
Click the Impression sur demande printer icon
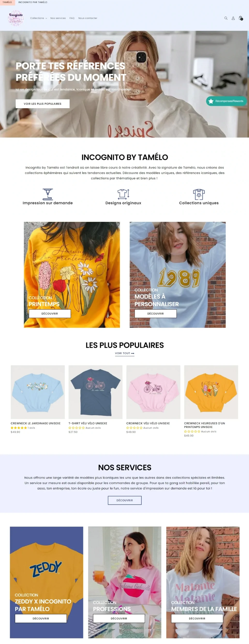click(x=48, y=194)
